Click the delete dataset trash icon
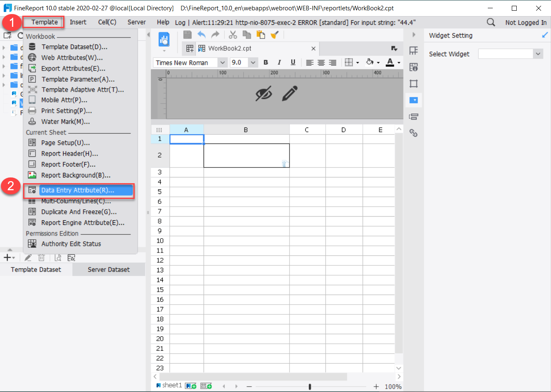Image resolution: width=551 pixels, height=392 pixels. point(41,257)
